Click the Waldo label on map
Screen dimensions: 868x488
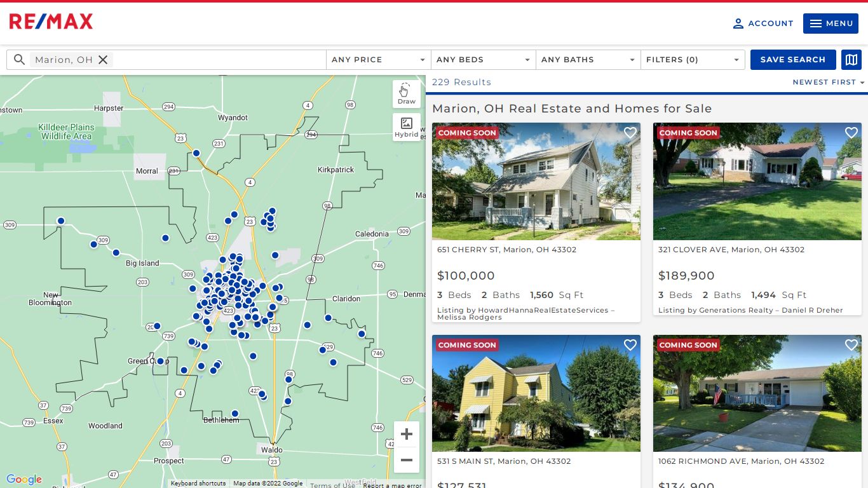click(271, 450)
